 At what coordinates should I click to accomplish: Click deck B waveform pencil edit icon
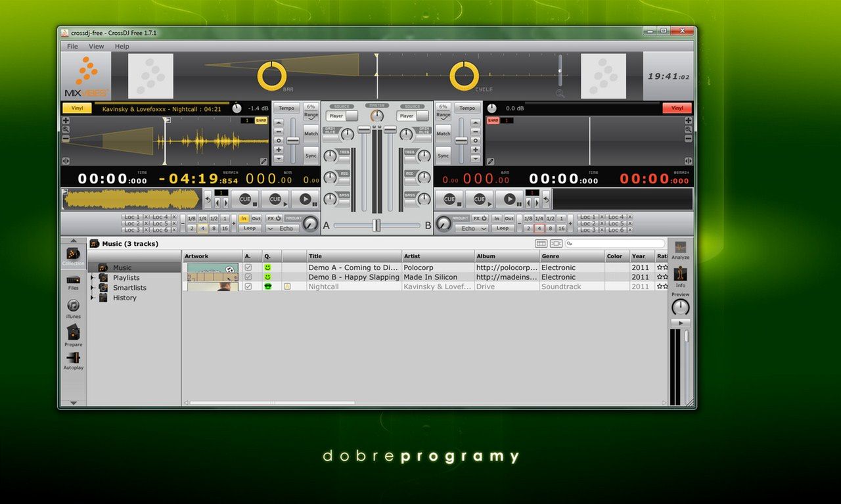(x=490, y=161)
